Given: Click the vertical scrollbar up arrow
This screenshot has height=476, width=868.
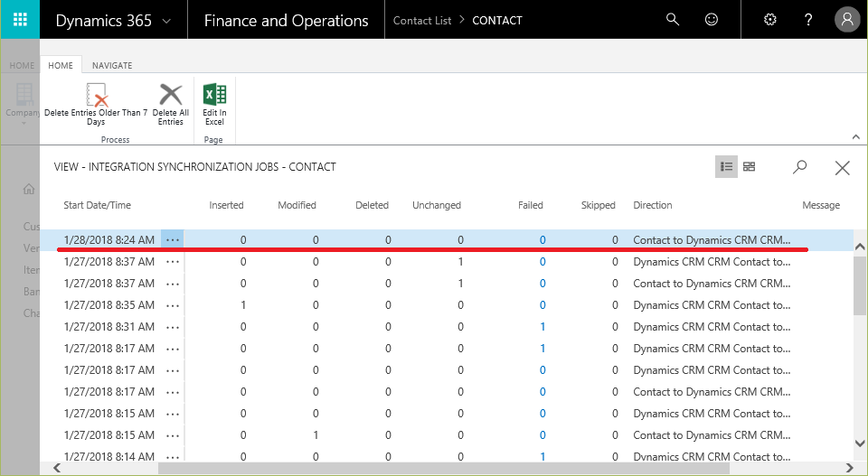Looking at the screenshot, I should (860, 247).
